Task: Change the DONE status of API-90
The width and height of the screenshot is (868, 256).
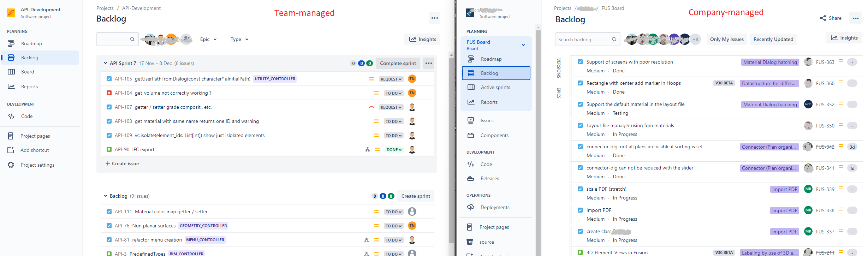Action: [394, 150]
